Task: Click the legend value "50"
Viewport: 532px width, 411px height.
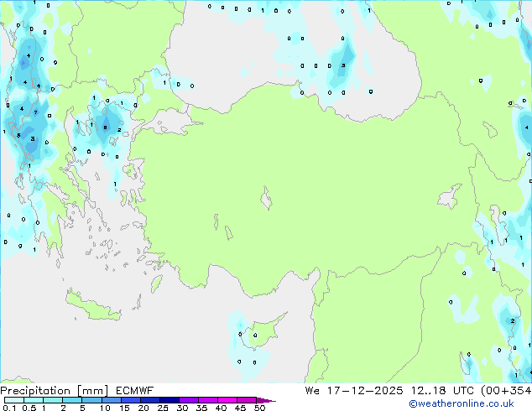Action: pos(260,408)
